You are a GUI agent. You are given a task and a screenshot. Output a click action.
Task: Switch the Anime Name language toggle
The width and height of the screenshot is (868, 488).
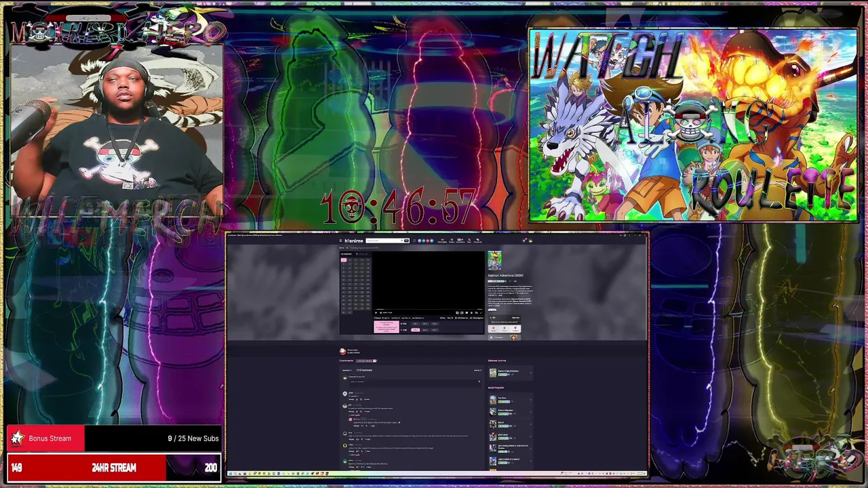coord(460,241)
